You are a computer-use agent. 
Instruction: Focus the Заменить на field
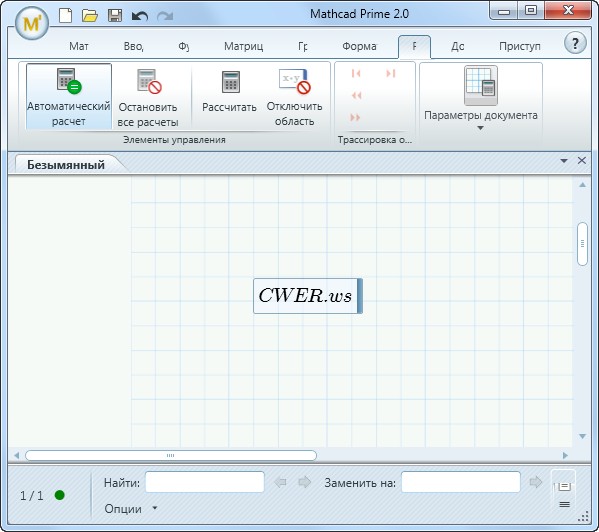461,482
